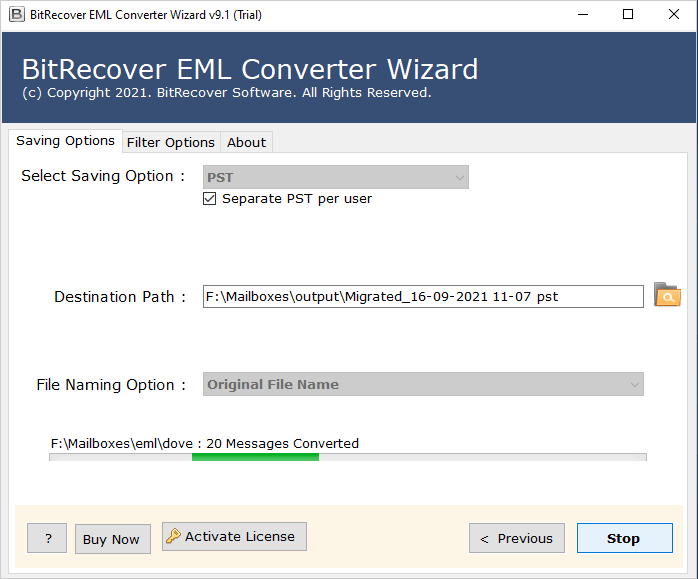Screen dimensions: 698x579
Task: Go back with the Previous button
Action: click(517, 538)
